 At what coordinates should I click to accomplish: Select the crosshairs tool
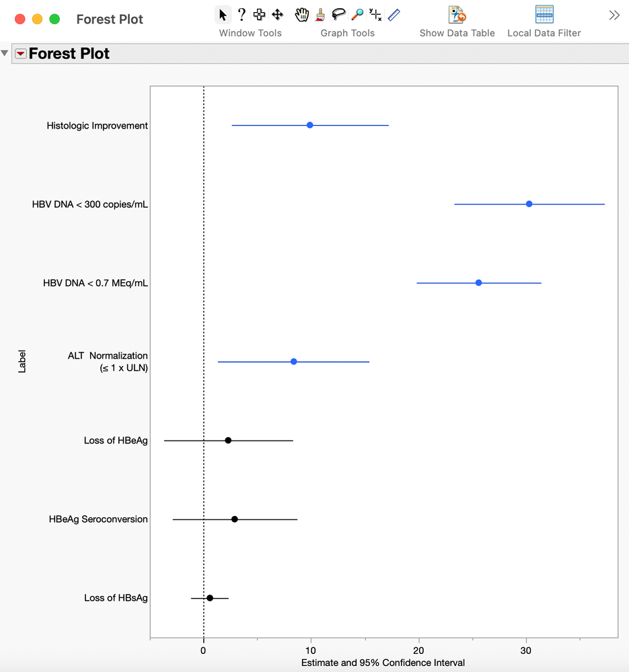(x=375, y=15)
